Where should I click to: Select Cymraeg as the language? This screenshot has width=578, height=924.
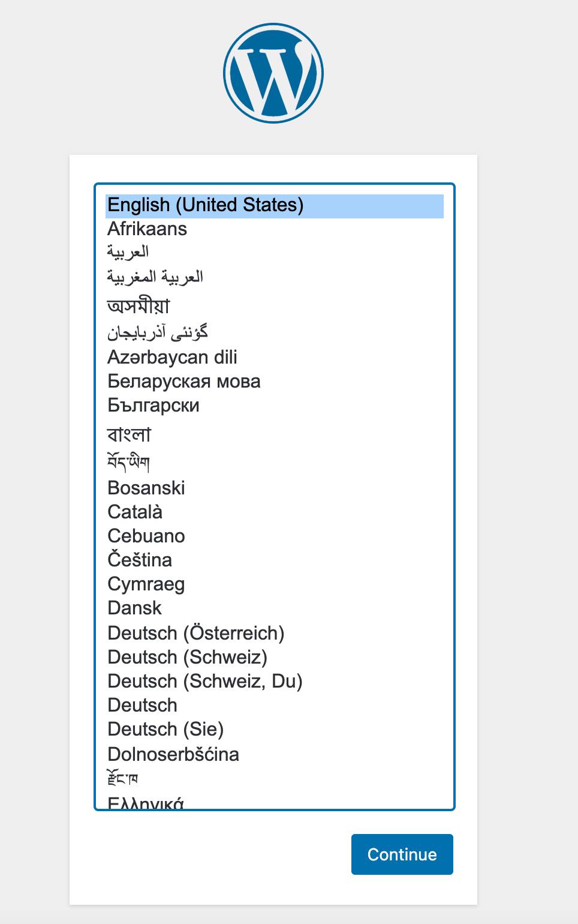tap(146, 584)
